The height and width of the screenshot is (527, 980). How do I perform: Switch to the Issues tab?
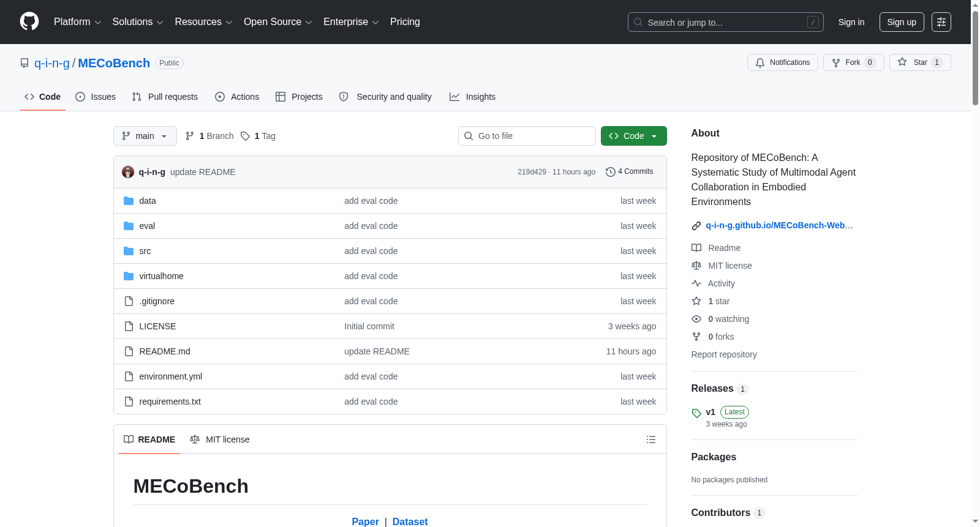pyautogui.click(x=96, y=97)
